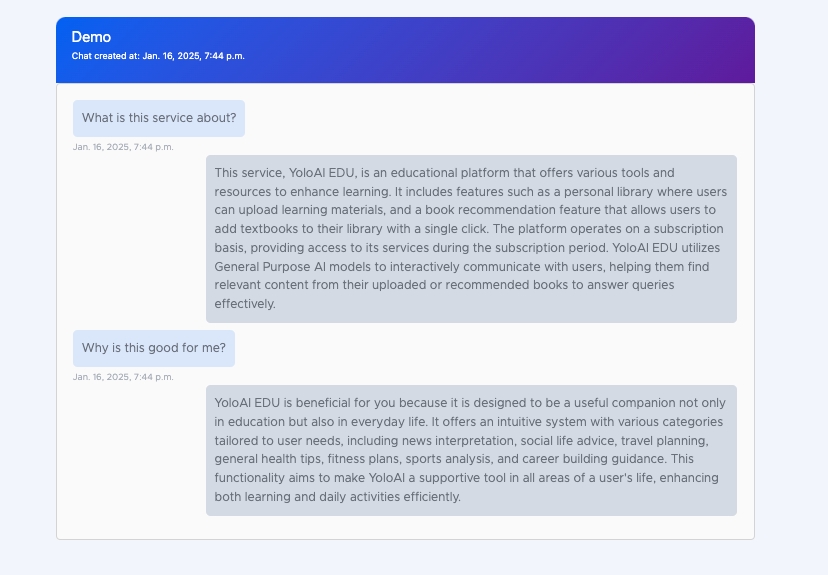Click timestamp under "Why is this good for me?"
Image resolution: width=828 pixels, height=575 pixels.
coord(123,377)
